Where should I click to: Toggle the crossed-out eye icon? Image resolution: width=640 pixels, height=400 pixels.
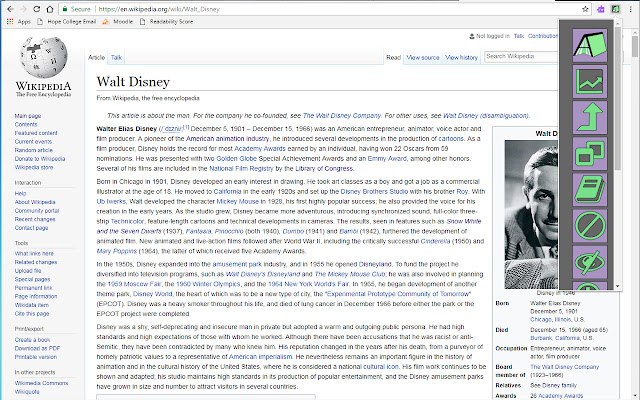click(x=589, y=264)
